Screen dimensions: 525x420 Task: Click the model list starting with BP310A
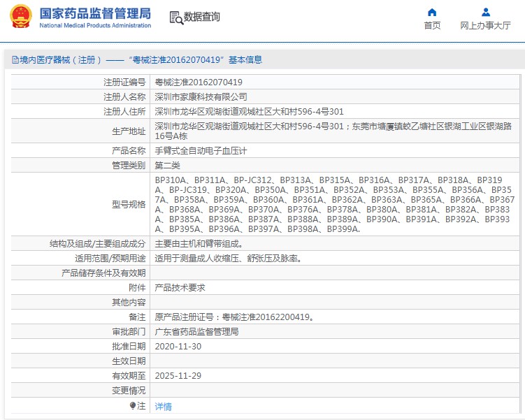[x=334, y=204]
